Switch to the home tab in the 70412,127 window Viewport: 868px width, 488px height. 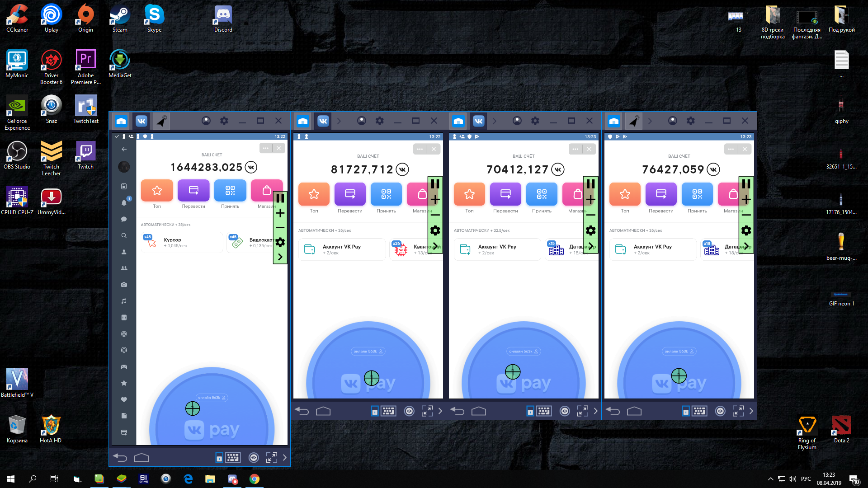[x=458, y=121]
